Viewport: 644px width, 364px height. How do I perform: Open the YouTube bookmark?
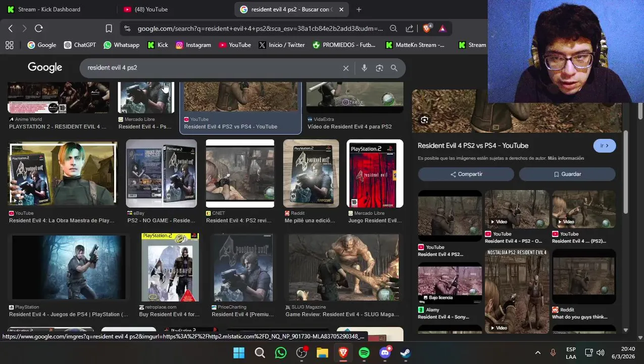(x=235, y=45)
